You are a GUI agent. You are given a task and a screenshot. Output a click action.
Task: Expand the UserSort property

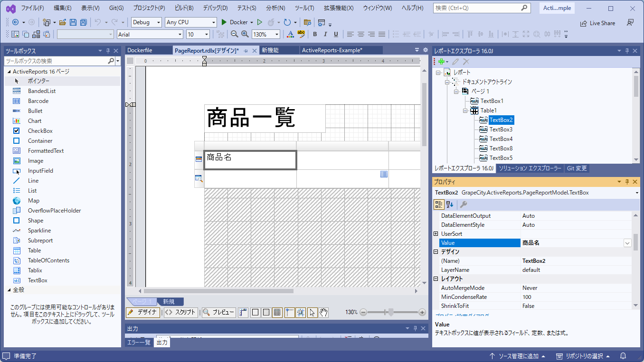(x=436, y=234)
